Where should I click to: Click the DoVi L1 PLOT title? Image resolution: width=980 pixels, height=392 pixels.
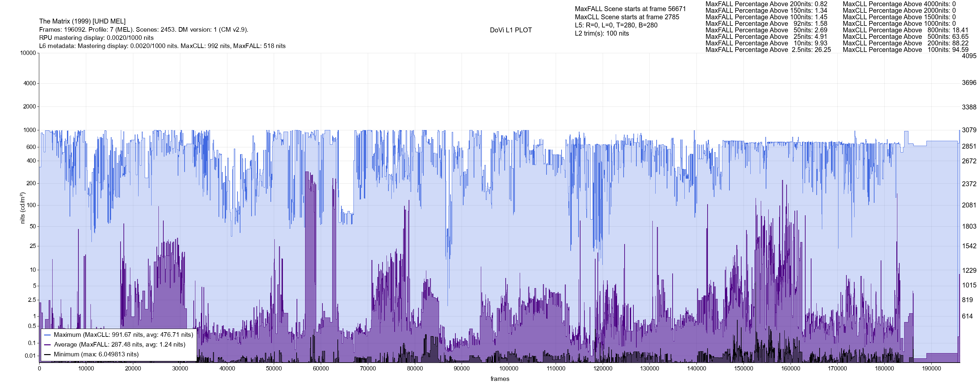511,30
